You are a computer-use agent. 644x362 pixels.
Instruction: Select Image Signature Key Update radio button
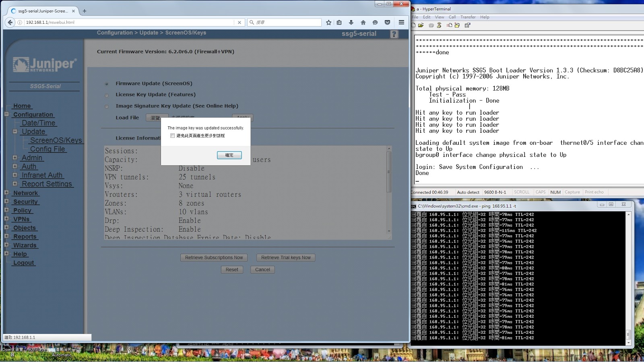click(x=107, y=107)
